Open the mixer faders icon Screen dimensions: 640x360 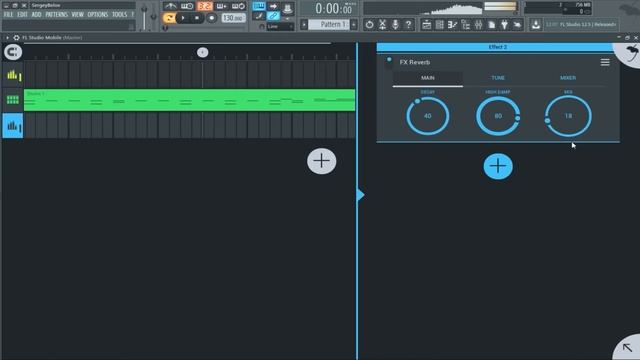point(478,25)
